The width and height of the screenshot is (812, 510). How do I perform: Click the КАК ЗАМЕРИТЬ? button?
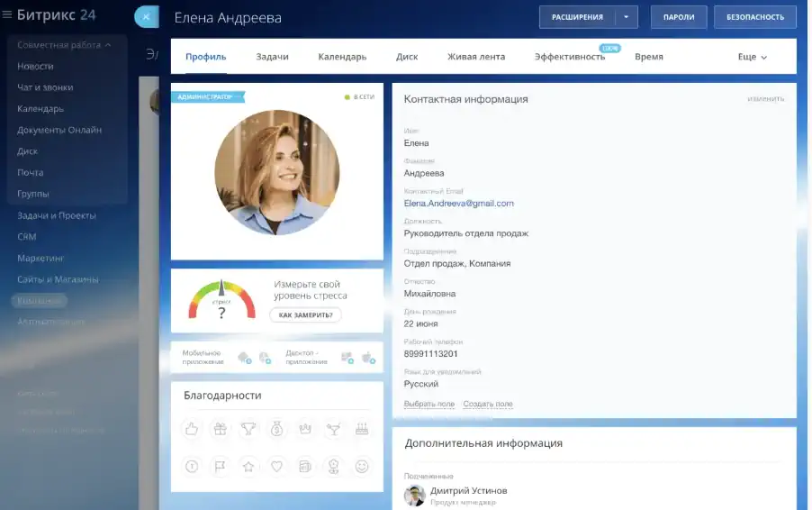(x=305, y=314)
